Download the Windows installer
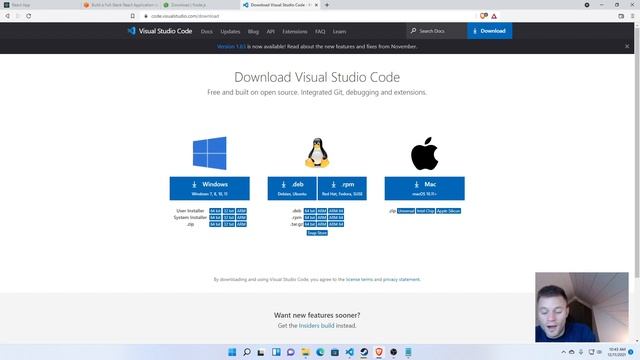 point(209,188)
